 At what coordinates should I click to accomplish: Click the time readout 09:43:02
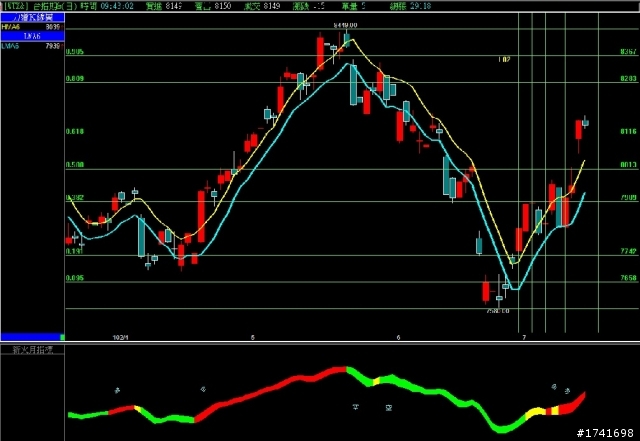click(117, 6)
